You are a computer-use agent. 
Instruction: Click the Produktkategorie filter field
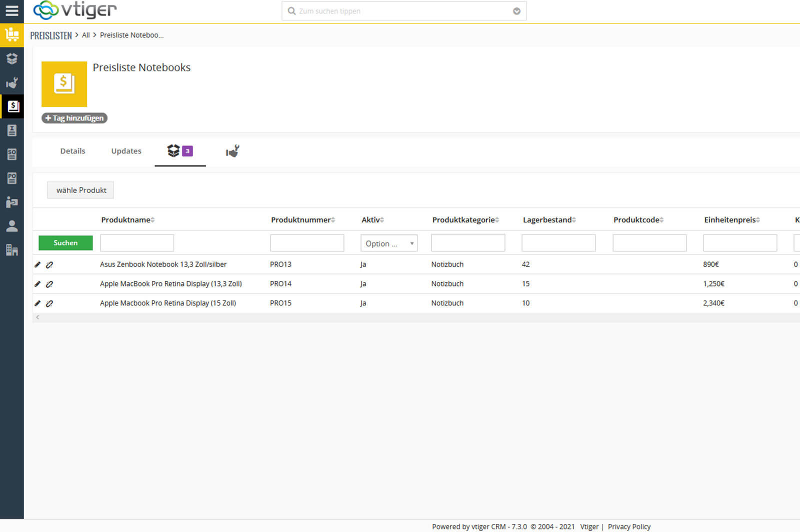coord(468,243)
